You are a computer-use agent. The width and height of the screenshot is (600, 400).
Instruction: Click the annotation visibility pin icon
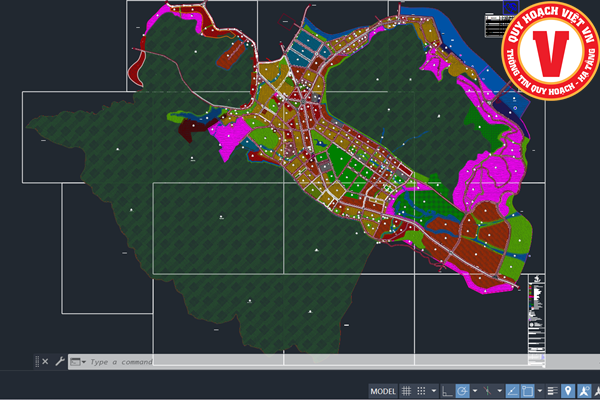tap(568, 390)
